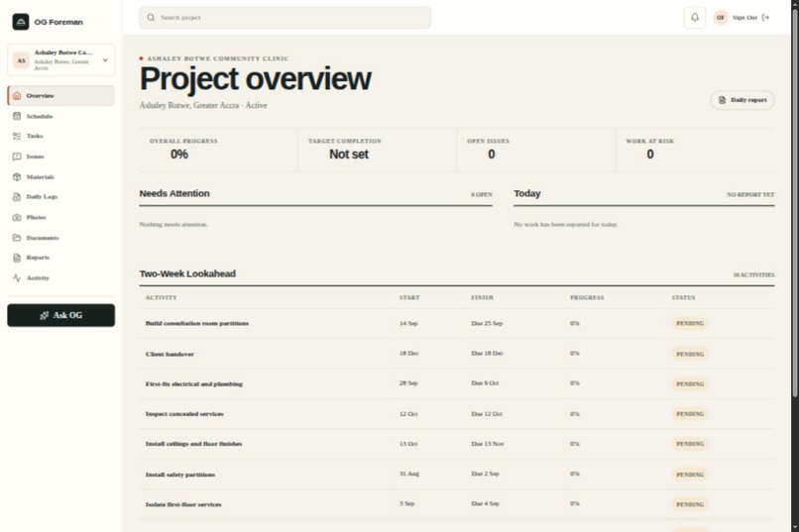Select First-fix electrical and plumbing row

[x=457, y=383]
